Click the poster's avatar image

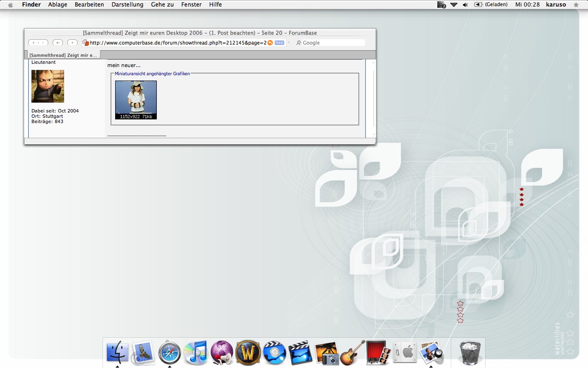coord(48,86)
